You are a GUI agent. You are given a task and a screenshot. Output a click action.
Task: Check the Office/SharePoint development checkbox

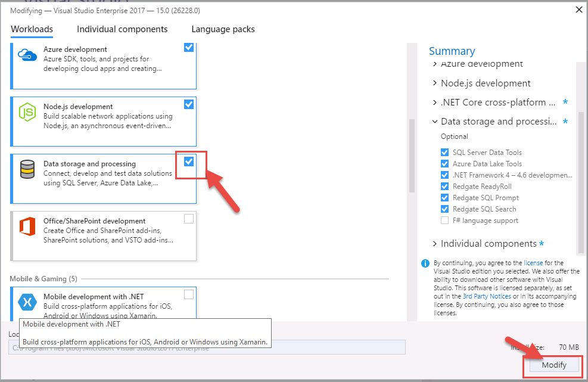click(x=189, y=219)
